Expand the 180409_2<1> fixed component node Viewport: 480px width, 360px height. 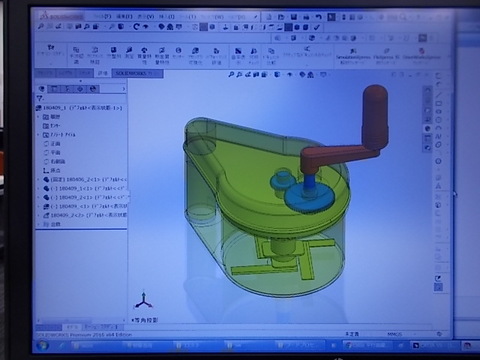(x=38, y=179)
